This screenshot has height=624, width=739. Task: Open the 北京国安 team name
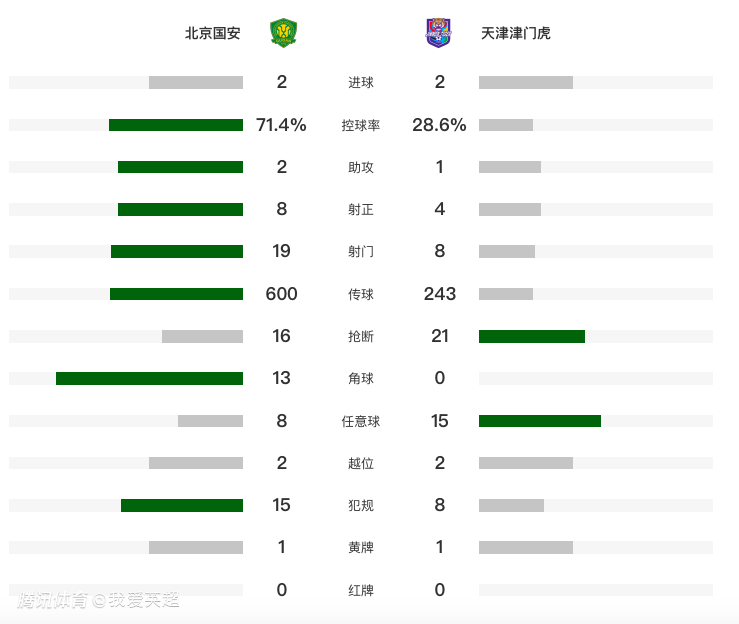(213, 33)
